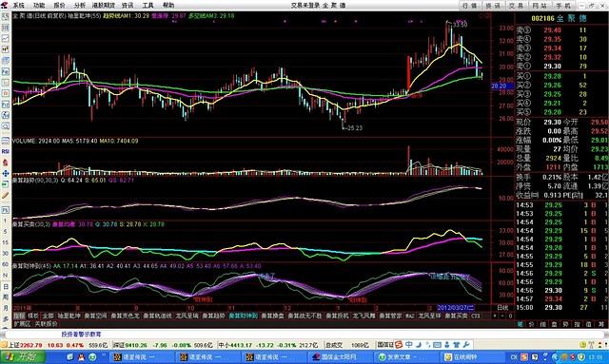Click the Sogou input method S icon
Viewport: 609px width, 364px height.
click(399, 344)
